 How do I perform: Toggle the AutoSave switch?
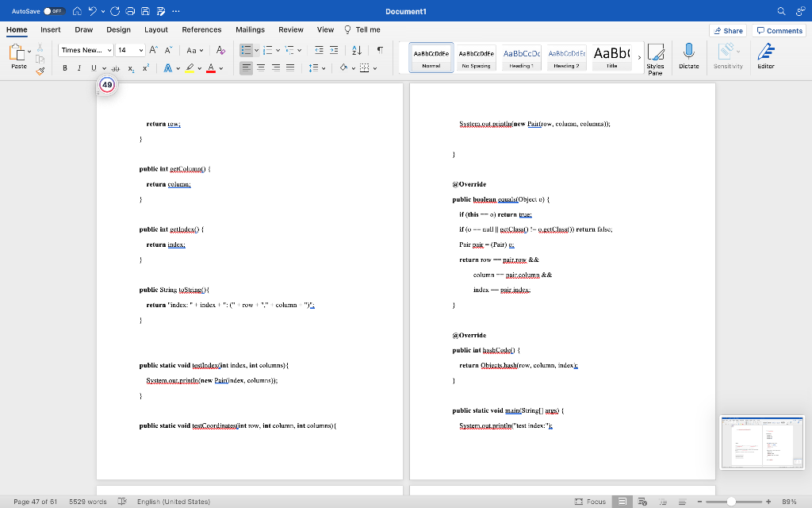[x=54, y=11]
